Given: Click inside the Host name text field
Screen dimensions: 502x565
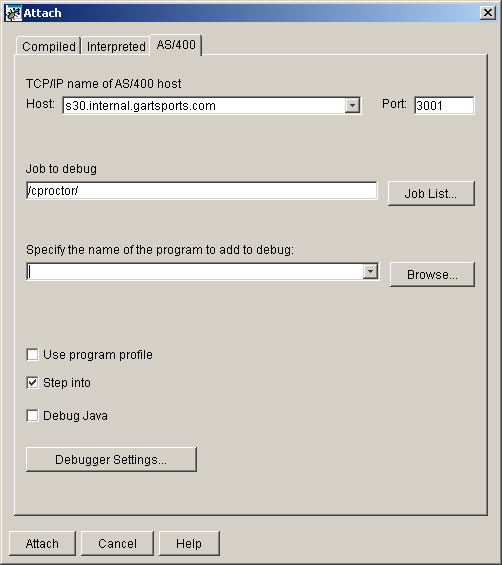Looking at the screenshot, I should [204, 106].
